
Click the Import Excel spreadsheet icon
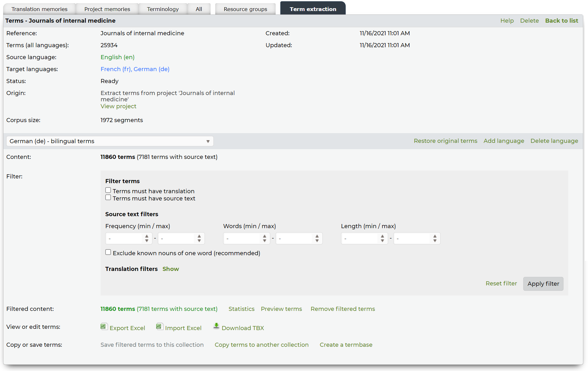(159, 327)
